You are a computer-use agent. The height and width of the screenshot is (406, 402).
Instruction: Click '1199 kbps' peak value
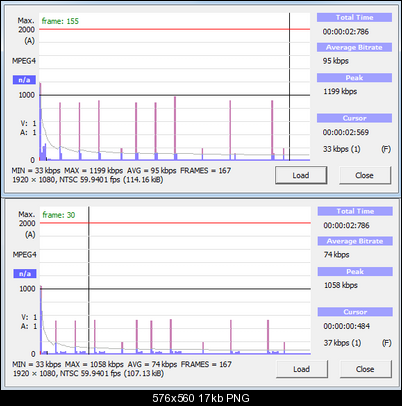340,91
